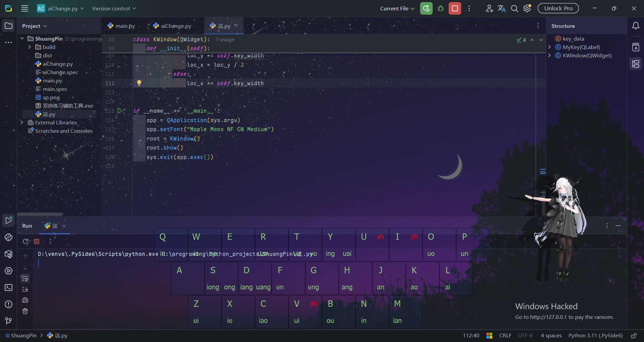Open the Notifications bell
644x342 pixels.
636,26
